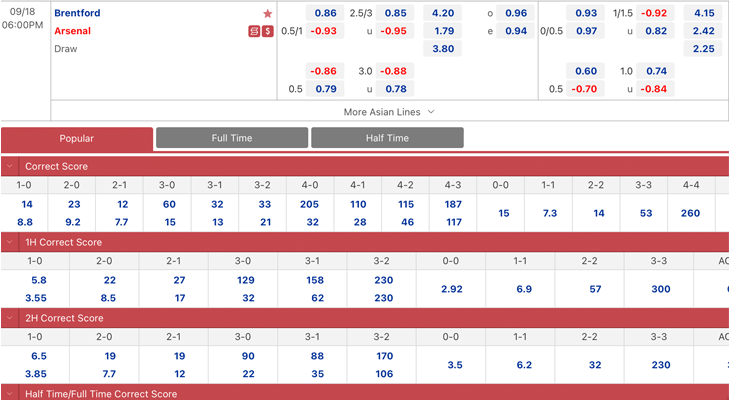Image resolution: width=729 pixels, height=400 pixels.
Task: Collapse the 2H Correct Score section
Action: [10, 318]
